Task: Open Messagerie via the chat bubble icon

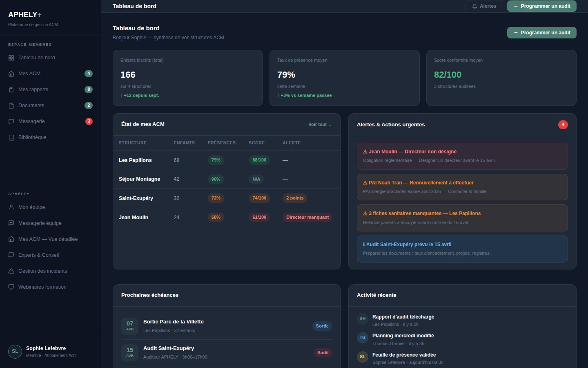Action: point(11,121)
